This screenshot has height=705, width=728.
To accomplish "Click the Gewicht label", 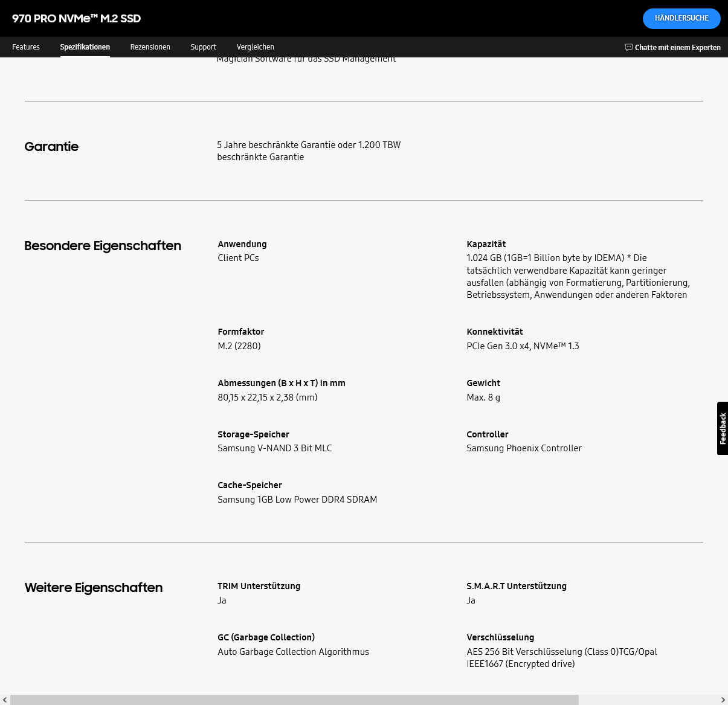I will pos(483,383).
